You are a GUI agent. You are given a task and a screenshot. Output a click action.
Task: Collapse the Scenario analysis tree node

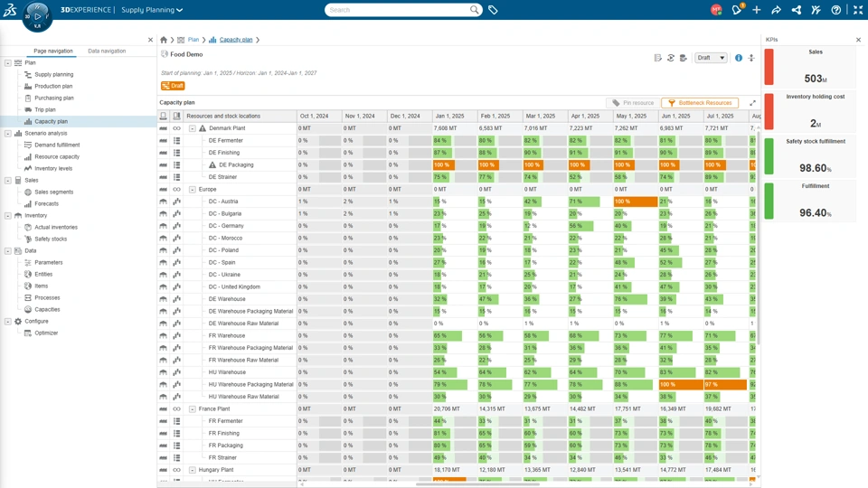8,134
